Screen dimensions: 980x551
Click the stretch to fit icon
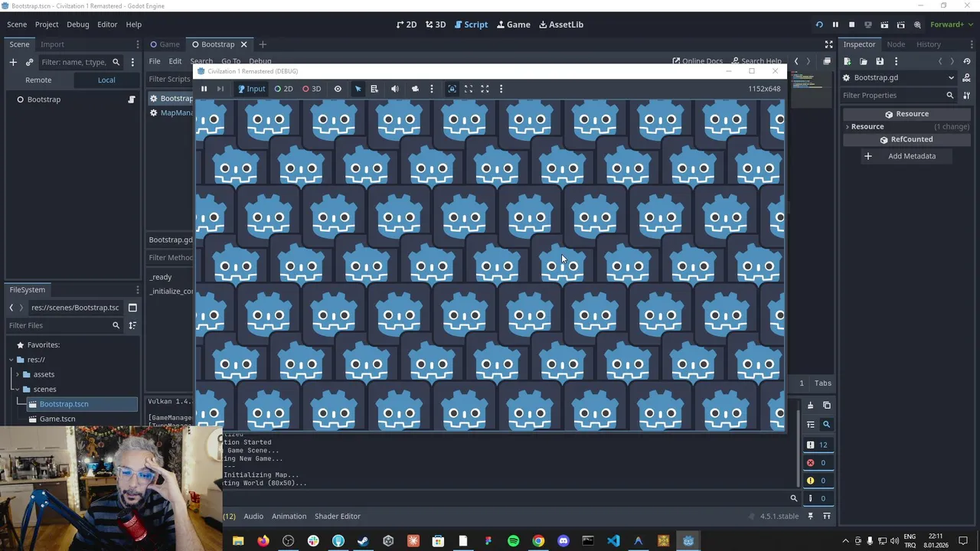point(485,89)
